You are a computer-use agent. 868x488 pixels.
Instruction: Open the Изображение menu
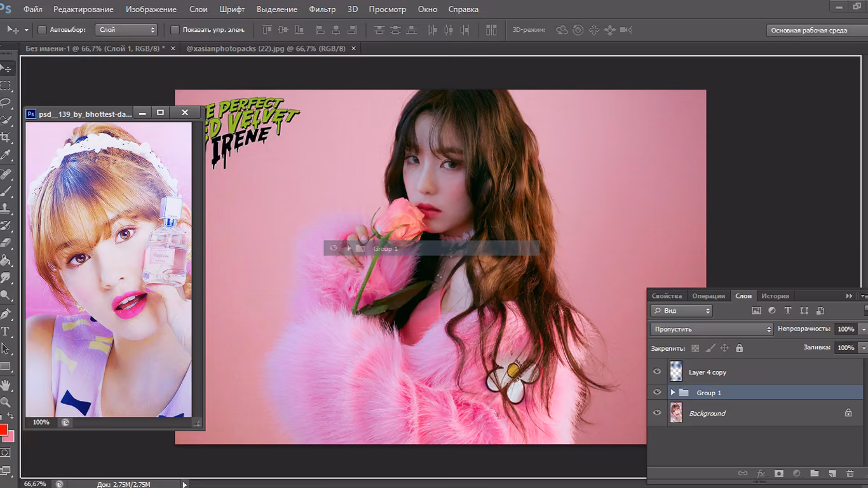(x=151, y=10)
